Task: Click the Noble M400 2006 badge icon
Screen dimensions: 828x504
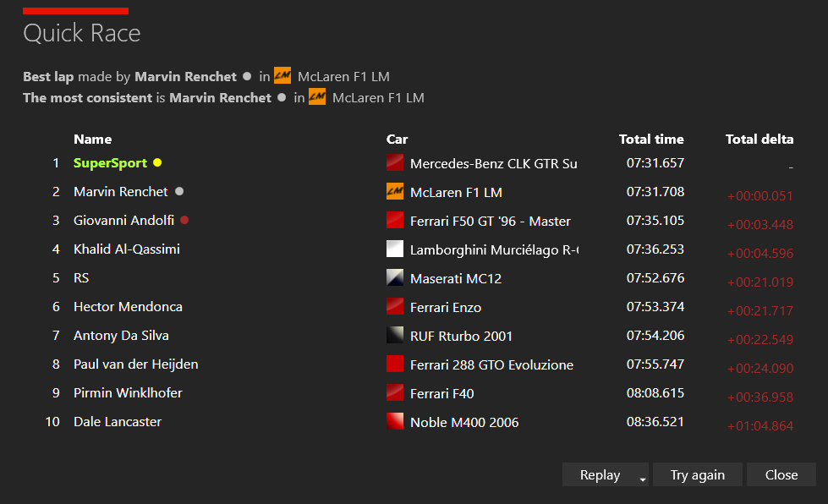Action: [394, 421]
